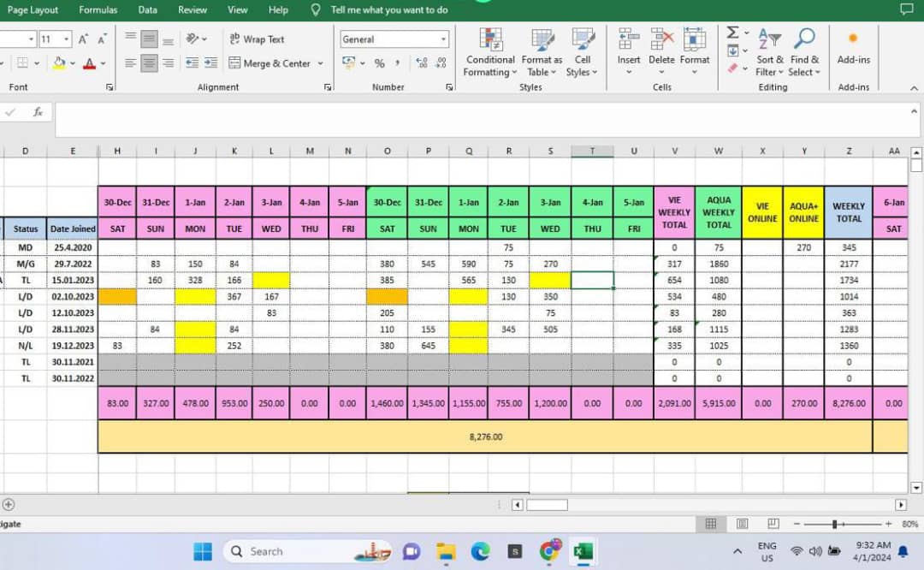Increase font size with the A-up icon

pos(83,39)
